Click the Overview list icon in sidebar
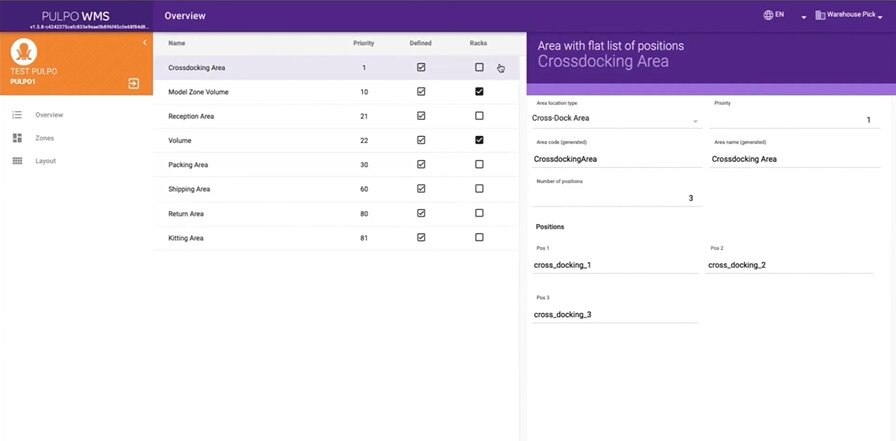896x441 pixels. coord(17,115)
